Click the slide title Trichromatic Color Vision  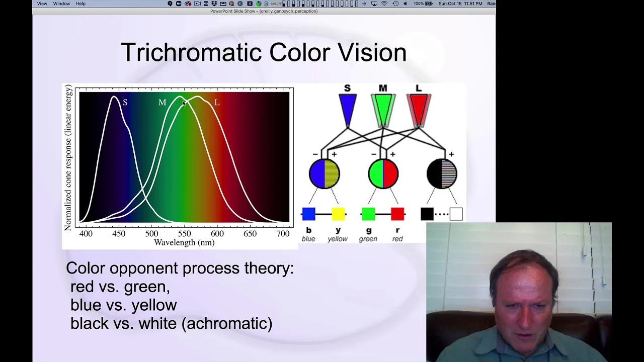(264, 52)
